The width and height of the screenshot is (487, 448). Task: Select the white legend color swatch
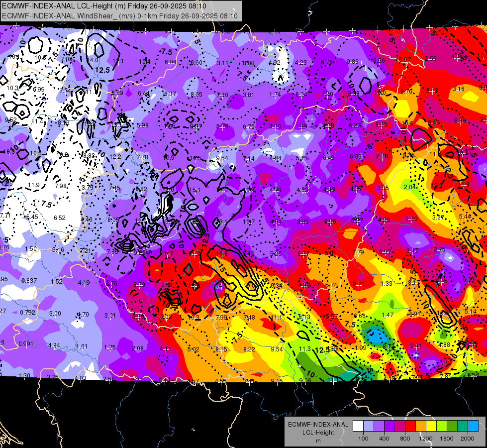click(358, 426)
